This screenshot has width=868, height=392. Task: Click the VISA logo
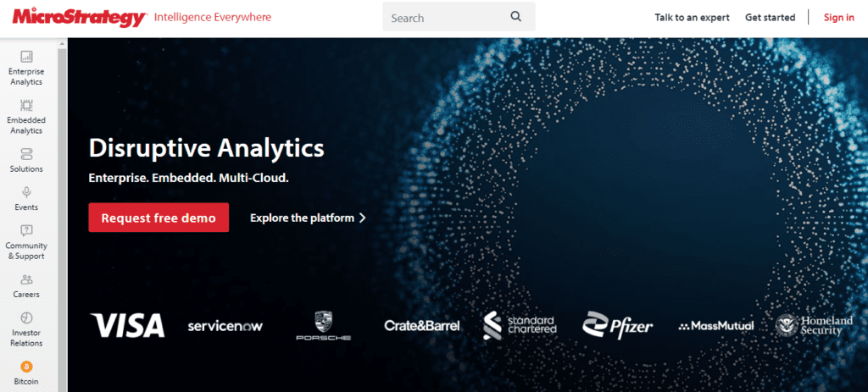[127, 325]
